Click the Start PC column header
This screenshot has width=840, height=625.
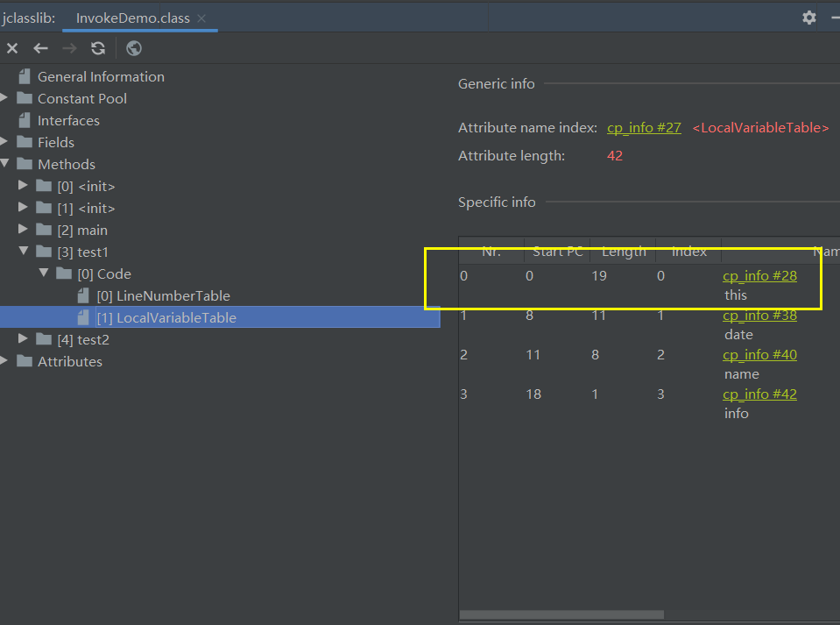coord(557,251)
